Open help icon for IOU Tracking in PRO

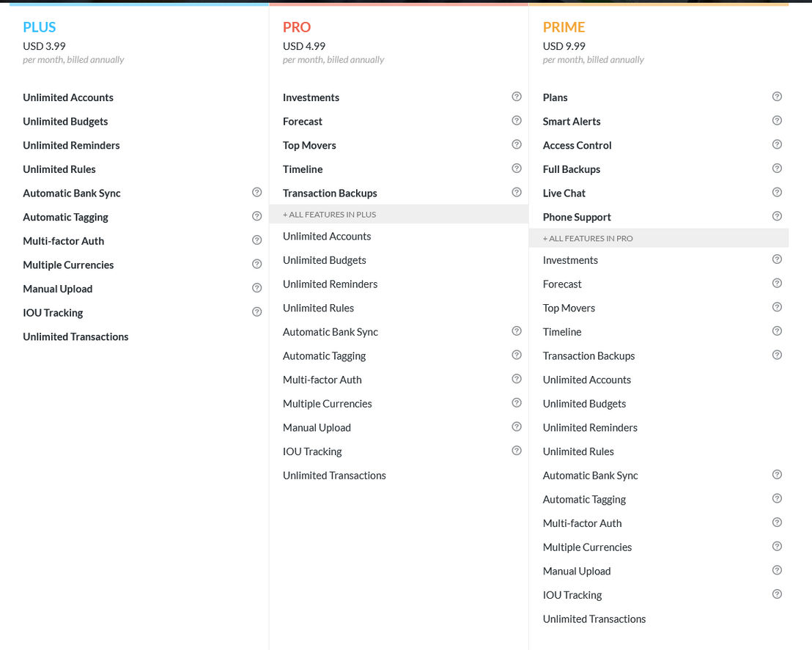[x=517, y=451]
